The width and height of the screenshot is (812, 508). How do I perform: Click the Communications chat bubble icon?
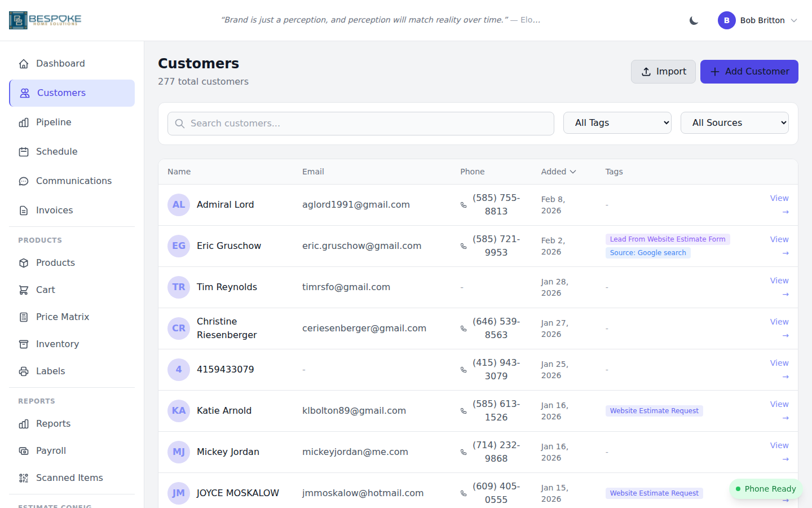(x=24, y=181)
